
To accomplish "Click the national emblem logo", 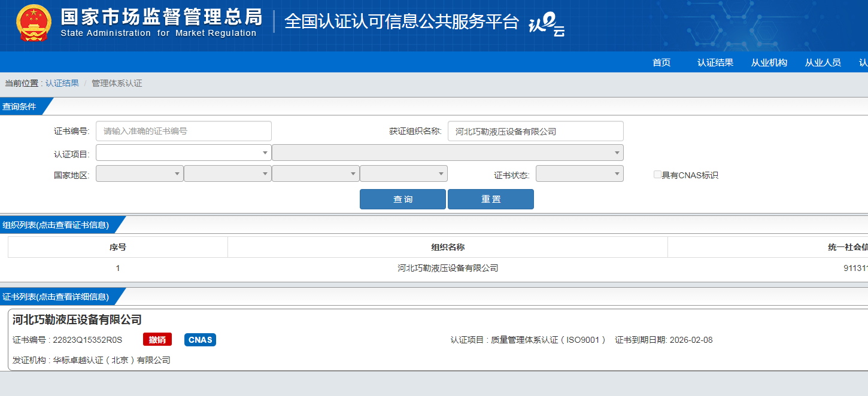I will point(34,23).
